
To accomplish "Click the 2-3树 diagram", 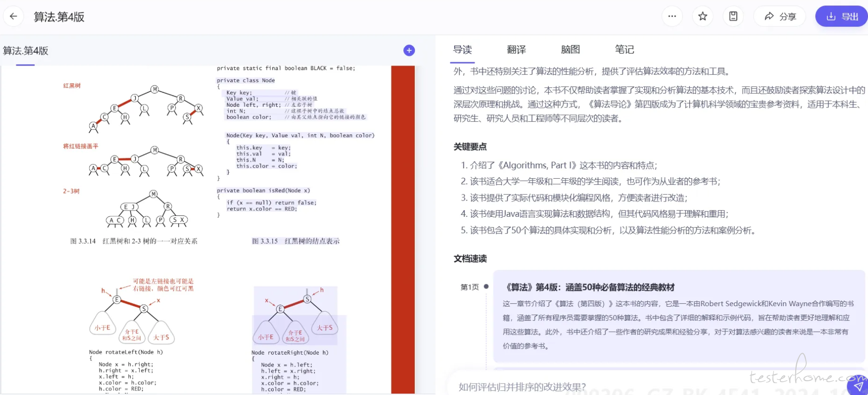I will pos(147,208).
